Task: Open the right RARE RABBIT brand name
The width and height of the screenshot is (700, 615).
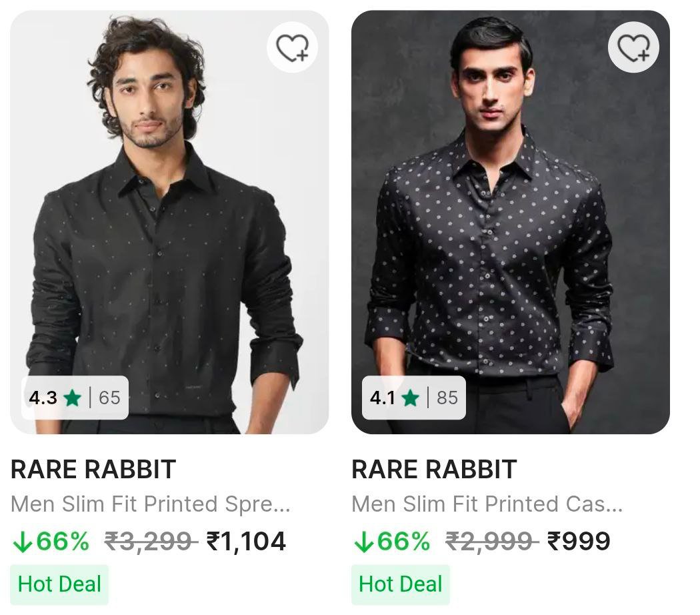Action: (434, 470)
